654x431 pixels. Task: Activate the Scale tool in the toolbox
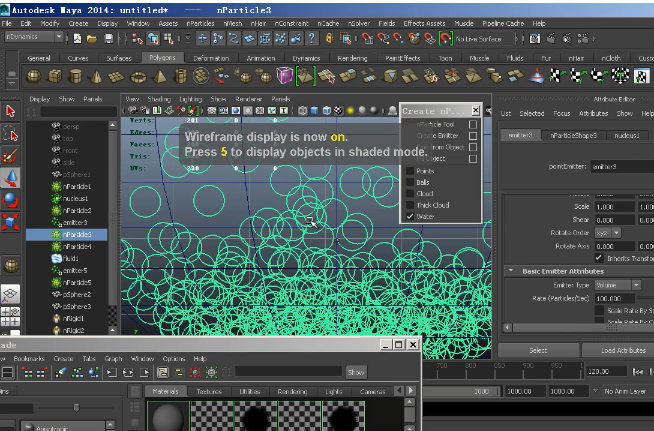pos(10,222)
